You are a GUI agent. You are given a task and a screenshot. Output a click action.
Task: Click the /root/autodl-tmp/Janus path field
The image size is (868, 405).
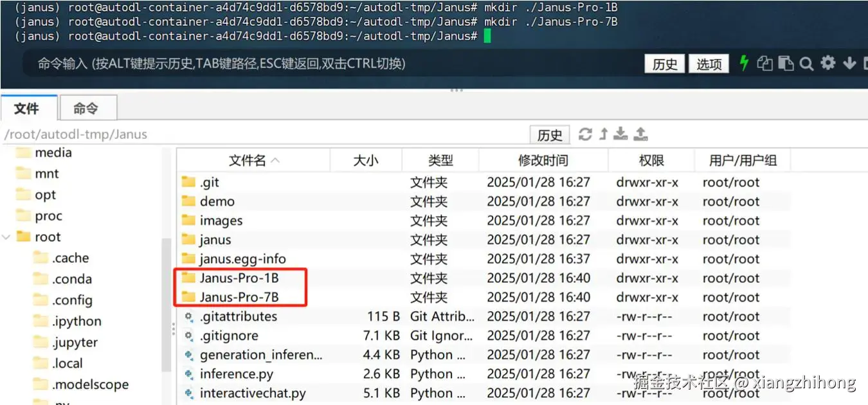(264, 134)
